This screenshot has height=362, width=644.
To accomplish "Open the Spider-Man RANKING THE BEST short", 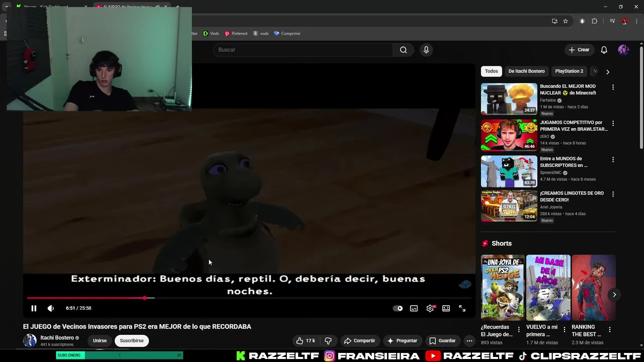I will [x=594, y=288].
